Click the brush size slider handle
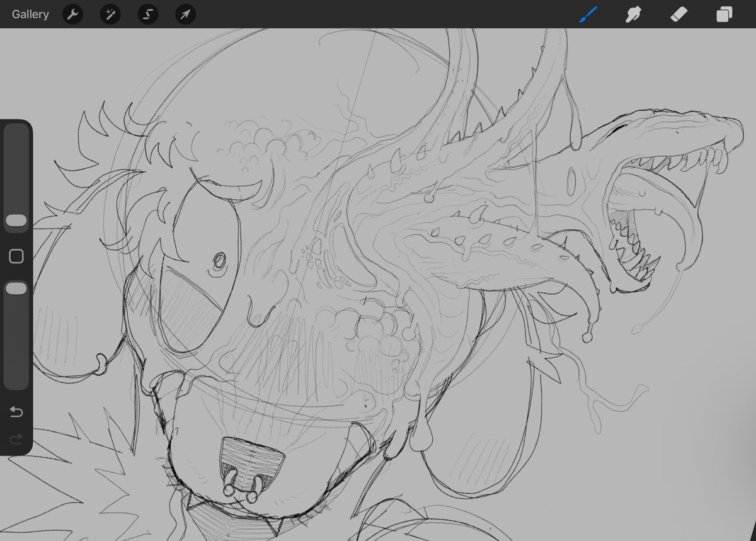This screenshot has height=541, width=756. [16, 220]
